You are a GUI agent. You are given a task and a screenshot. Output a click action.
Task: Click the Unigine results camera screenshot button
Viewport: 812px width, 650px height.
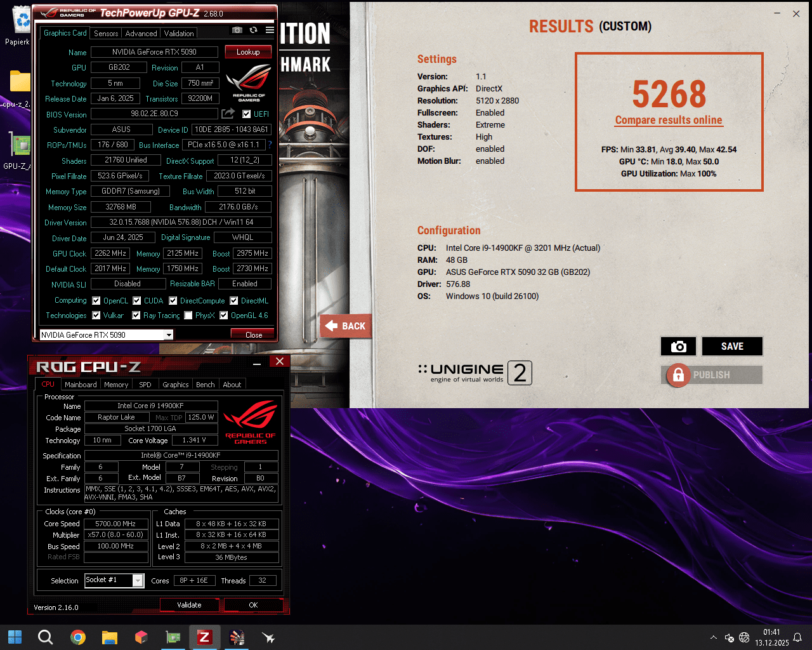678,347
